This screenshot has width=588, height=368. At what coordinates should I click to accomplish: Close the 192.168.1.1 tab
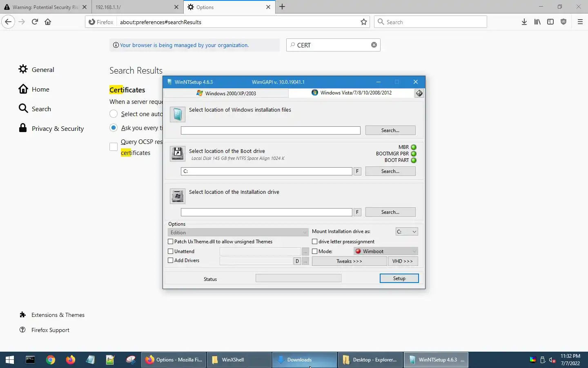click(176, 7)
